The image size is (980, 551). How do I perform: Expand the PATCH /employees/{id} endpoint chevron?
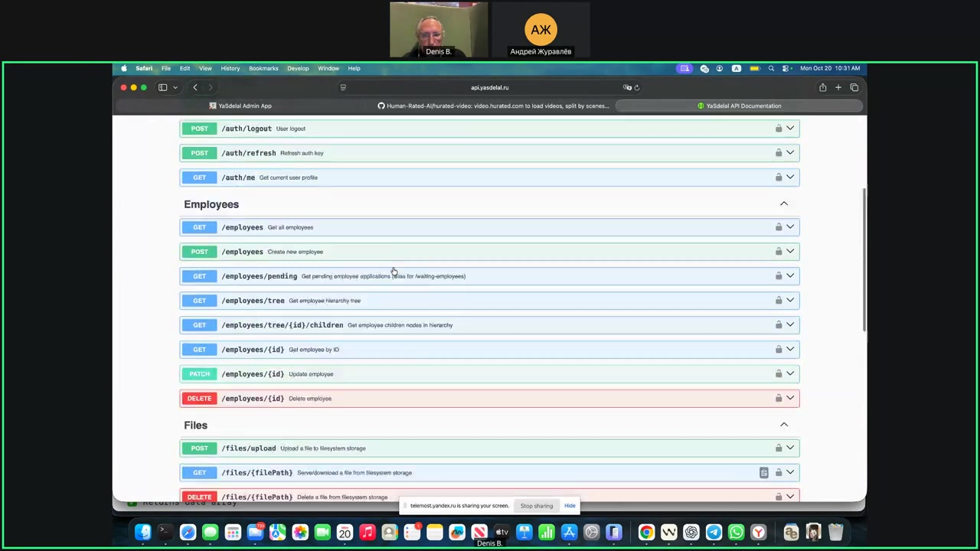(x=790, y=373)
